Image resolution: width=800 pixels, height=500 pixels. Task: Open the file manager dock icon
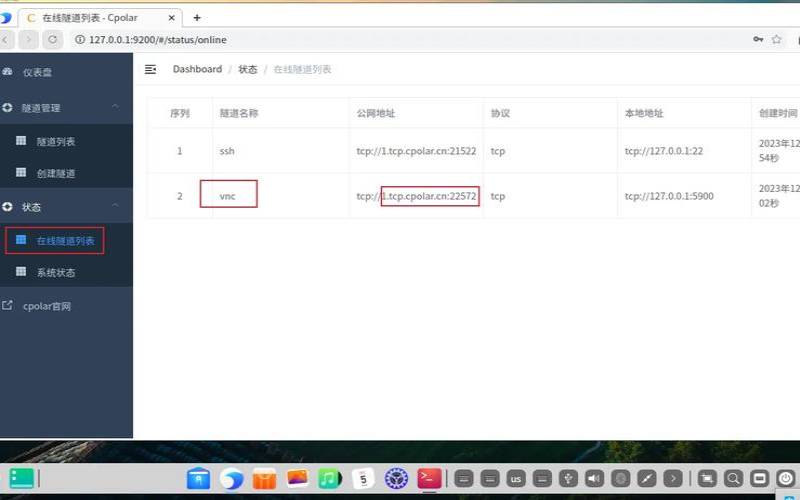pyautogui.click(x=198, y=479)
